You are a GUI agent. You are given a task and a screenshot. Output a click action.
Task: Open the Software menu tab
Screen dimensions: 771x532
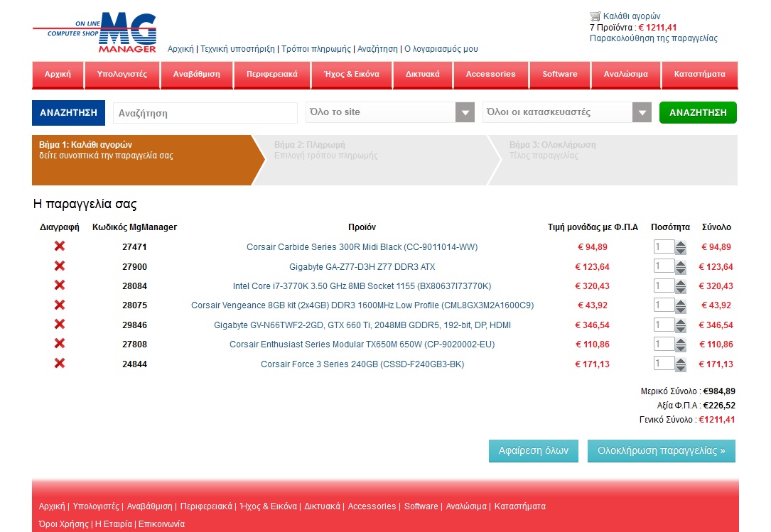(559, 75)
